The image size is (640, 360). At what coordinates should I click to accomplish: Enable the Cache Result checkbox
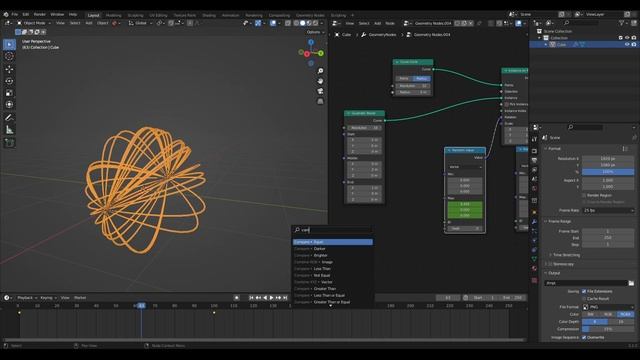coord(584,299)
